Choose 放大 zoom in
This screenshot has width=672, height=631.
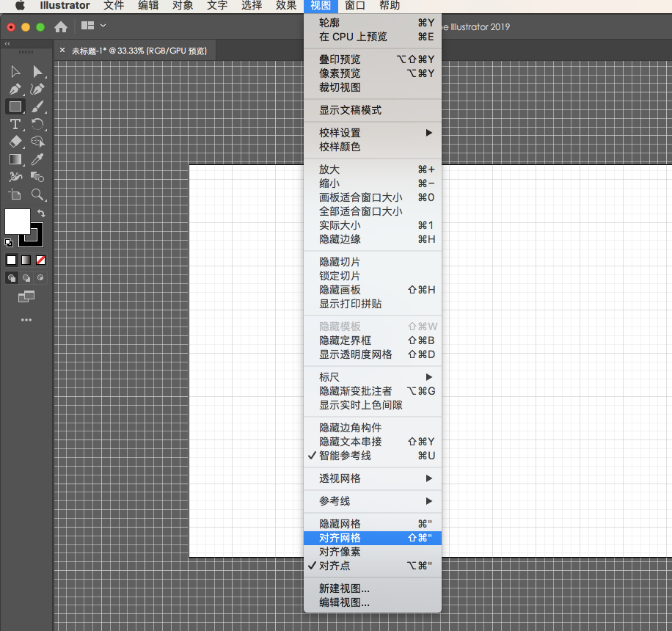(373, 169)
